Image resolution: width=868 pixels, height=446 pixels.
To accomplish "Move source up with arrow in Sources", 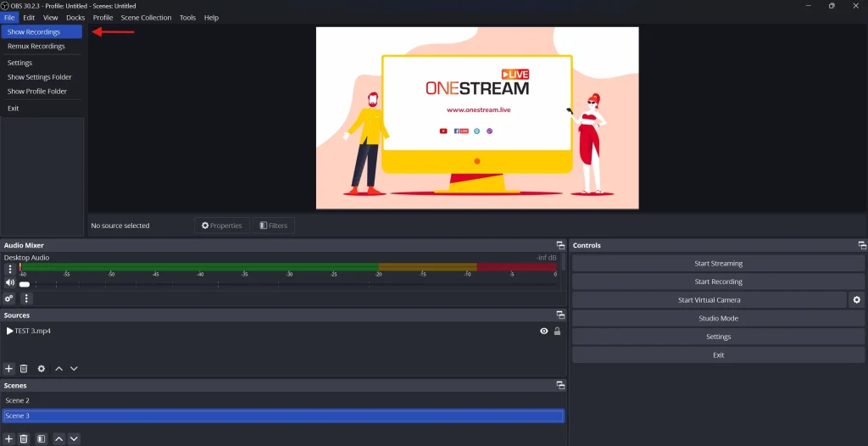I will [x=58, y=369].
